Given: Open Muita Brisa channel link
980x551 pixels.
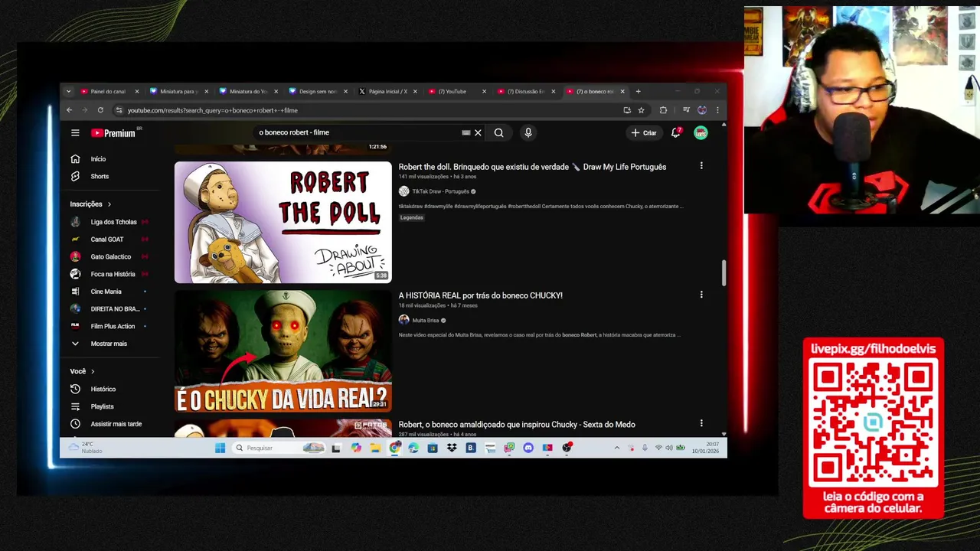Looking at the screenshot, I should [x=425, y=320].
